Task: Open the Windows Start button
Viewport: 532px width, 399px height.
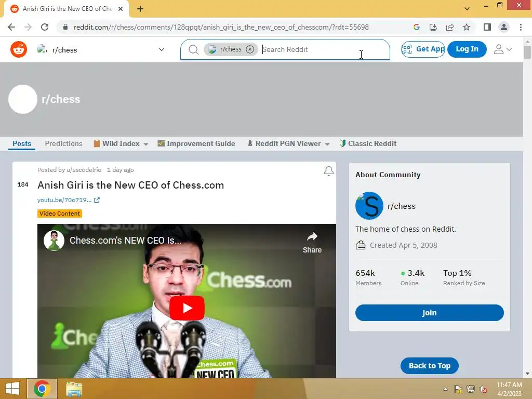Action: click(x=12, y=389)
